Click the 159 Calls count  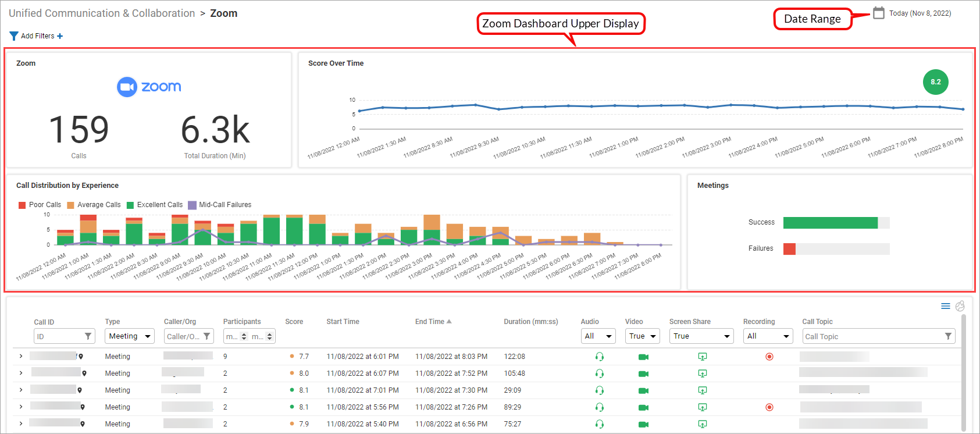coord(79,130)
